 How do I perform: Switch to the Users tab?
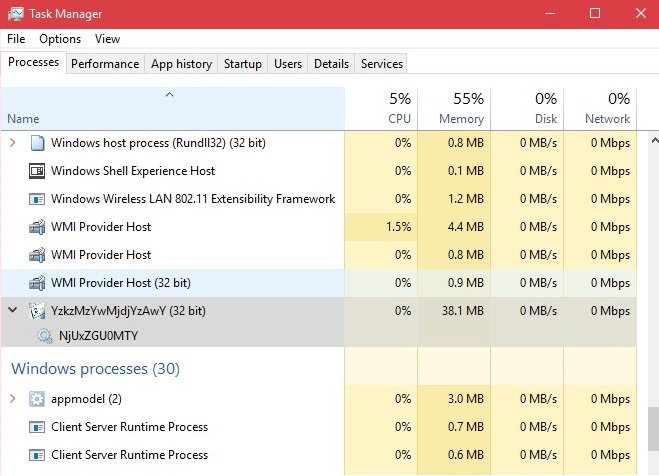[x=288, y=64]
